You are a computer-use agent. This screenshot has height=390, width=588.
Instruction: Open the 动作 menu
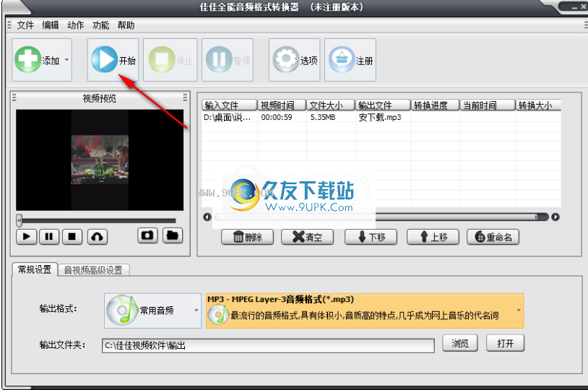(75, 25)
